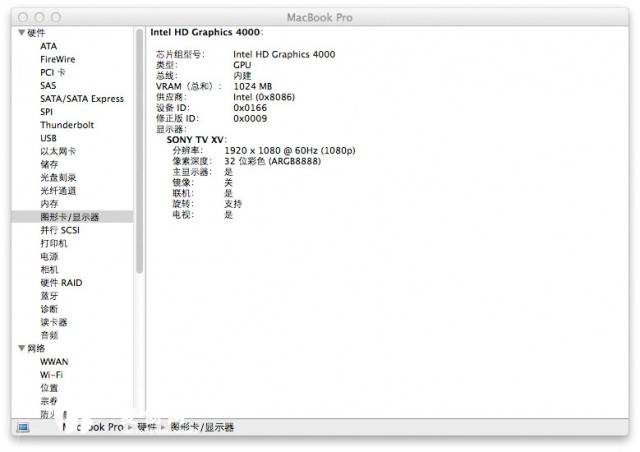Select the WWAN network entry
The height and width of the screenshot is (452, 640).
pos(54,361)
